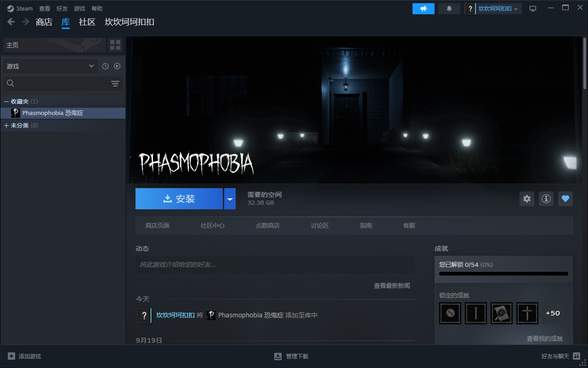Click the achievements progress bar
The height and width of the screenshot is (368, 588).
pyautogui.click(x=503, y=274)
